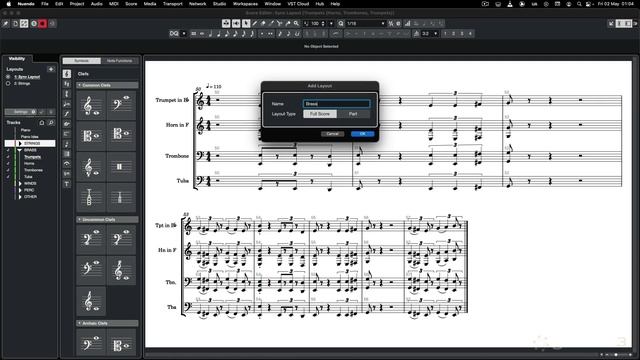Select the Draw pencil tool
The image size is (640, 360).
[255, 24]
